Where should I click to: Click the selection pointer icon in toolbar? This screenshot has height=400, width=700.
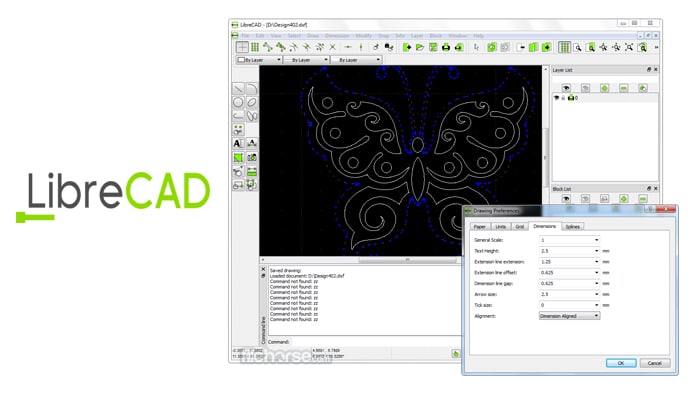point(476,47)
